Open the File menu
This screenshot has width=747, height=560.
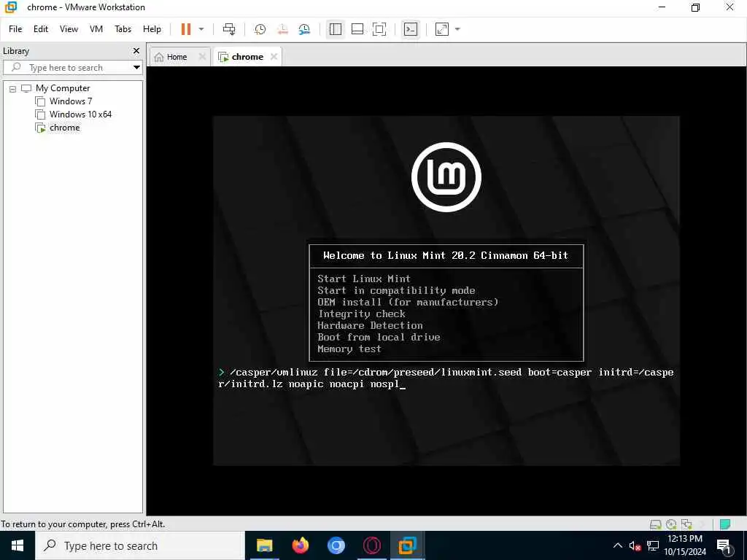pos(15,29)
